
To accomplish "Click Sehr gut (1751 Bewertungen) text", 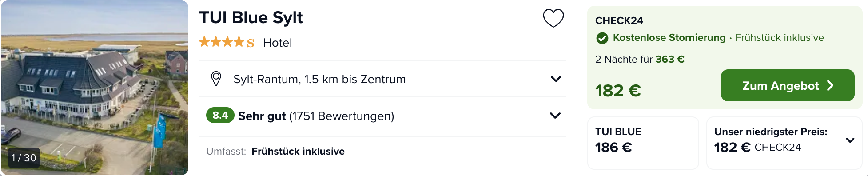I will pos(316,116).
